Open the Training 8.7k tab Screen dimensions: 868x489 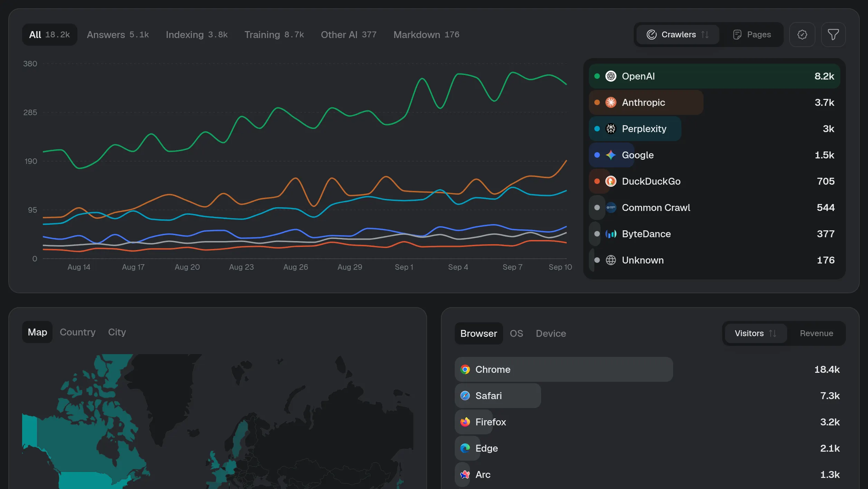[274, 35]
